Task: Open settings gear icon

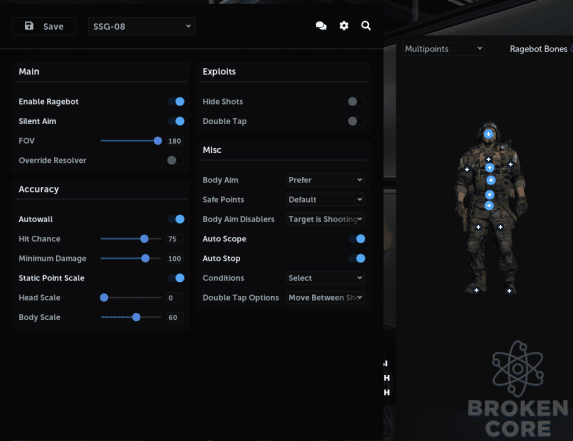Action: click(x=344, y=26)
